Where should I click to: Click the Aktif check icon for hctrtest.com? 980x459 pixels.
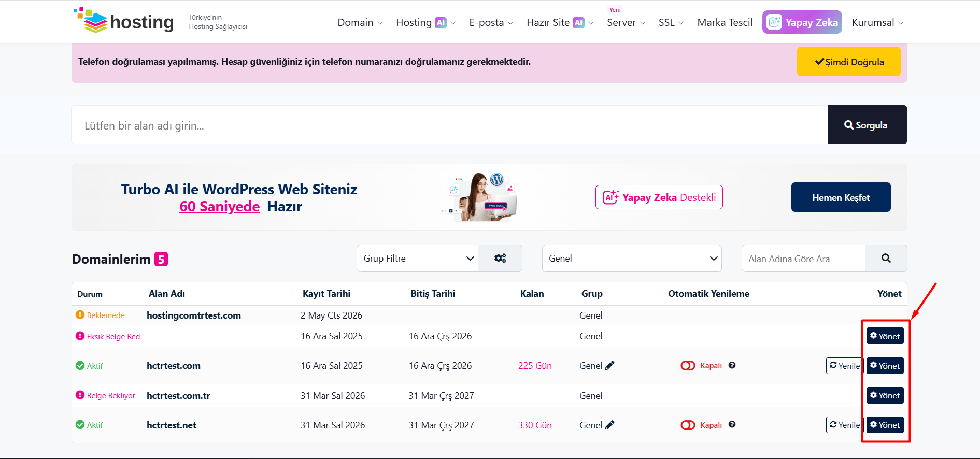coord(80,365)
